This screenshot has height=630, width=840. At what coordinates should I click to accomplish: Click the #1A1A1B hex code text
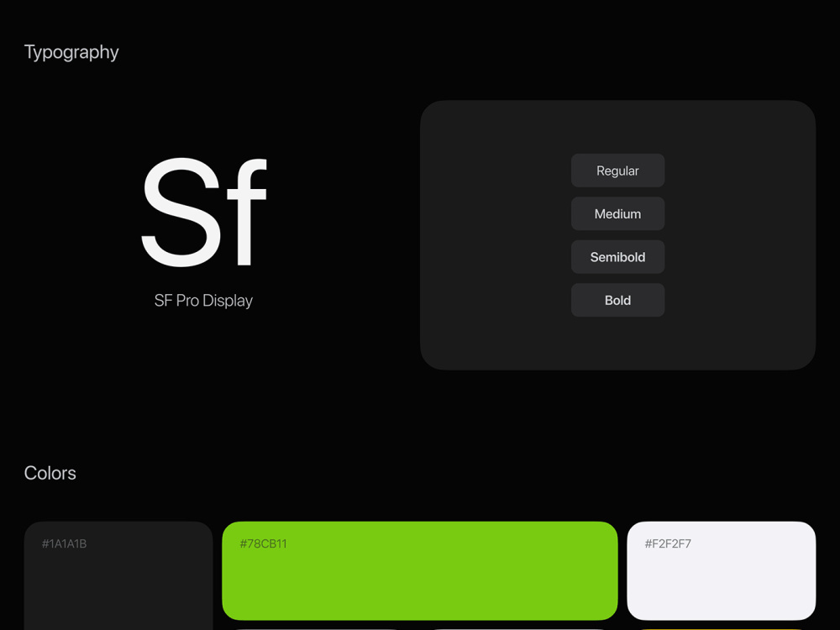tap(65, 543)
